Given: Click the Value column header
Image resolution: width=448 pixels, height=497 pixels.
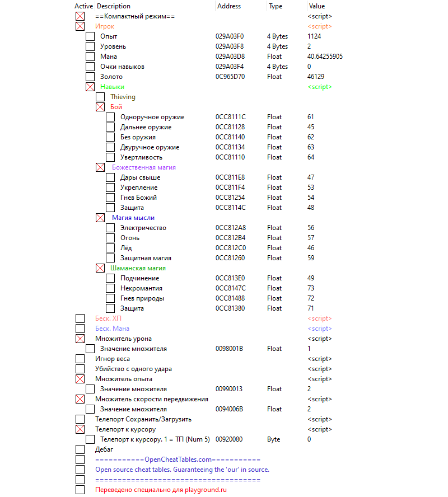Looking at the screenshot, I should pos(317,6).
